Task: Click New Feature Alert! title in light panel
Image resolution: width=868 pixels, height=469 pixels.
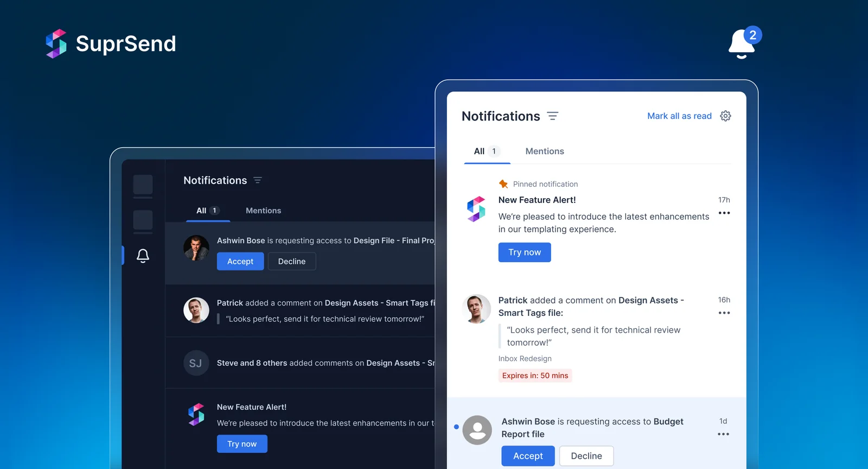Action: pos(537,200)
